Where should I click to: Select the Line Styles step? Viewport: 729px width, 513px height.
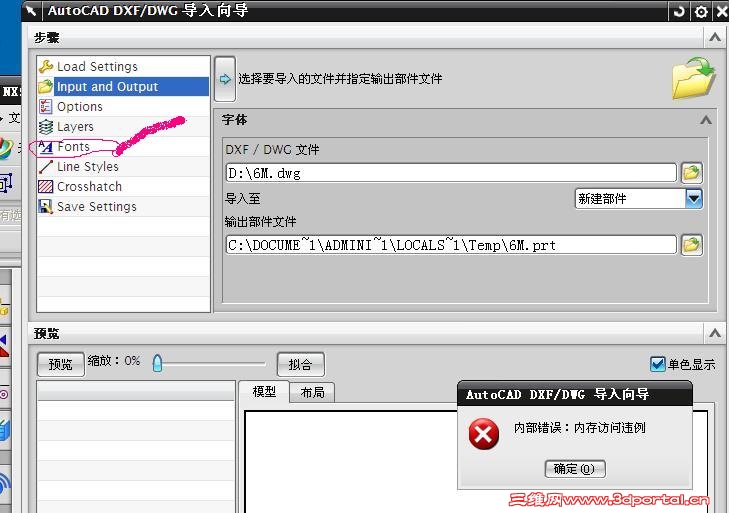pyautogui.click(x=123, y=167)
